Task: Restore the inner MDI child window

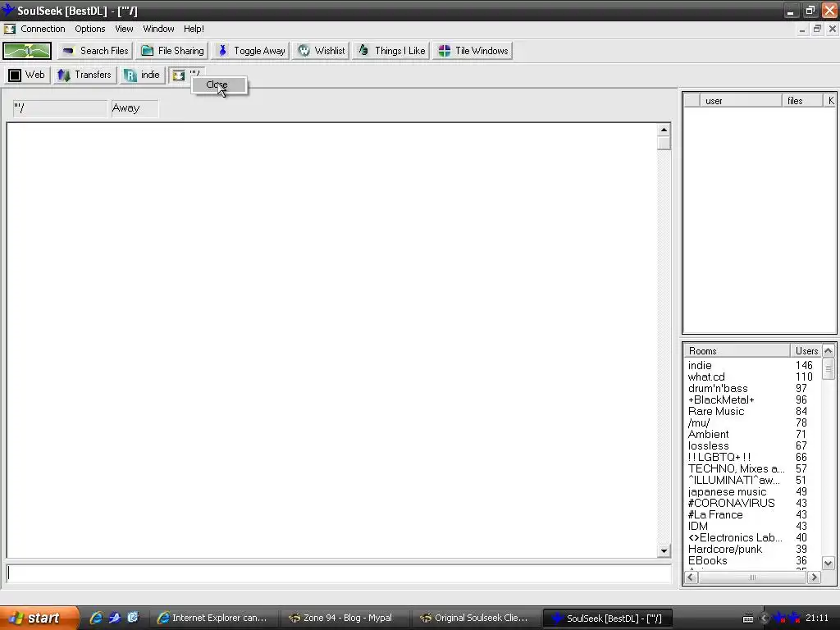Action: [817, 29]
